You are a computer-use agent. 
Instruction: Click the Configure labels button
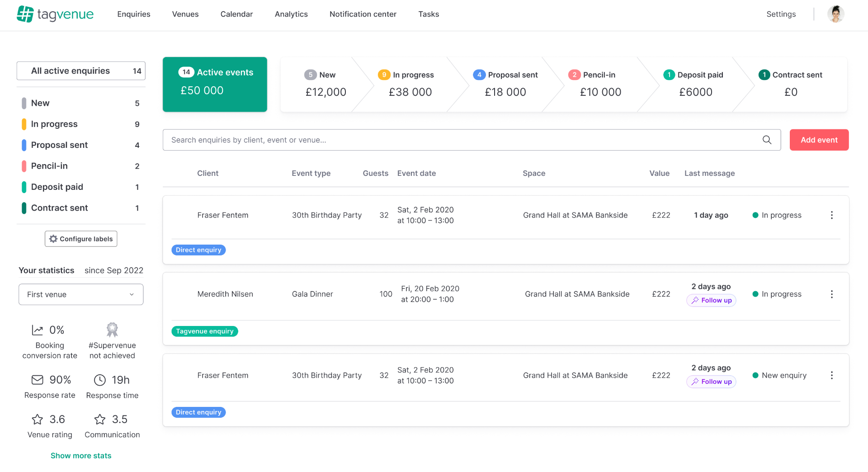click(x=81, y=239)
